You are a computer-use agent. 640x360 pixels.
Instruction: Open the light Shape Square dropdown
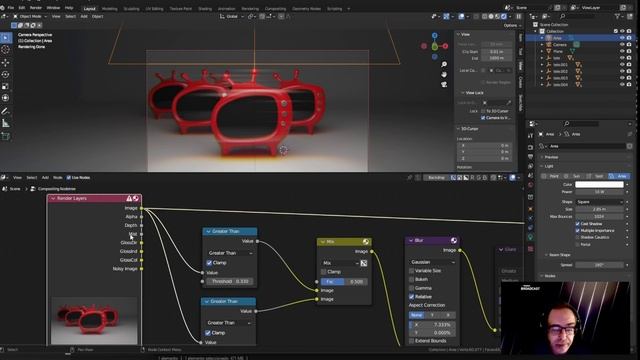pos(599,202)
